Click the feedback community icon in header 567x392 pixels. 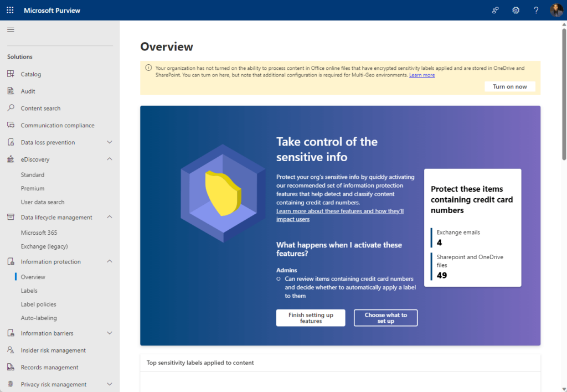coord(496,10)
